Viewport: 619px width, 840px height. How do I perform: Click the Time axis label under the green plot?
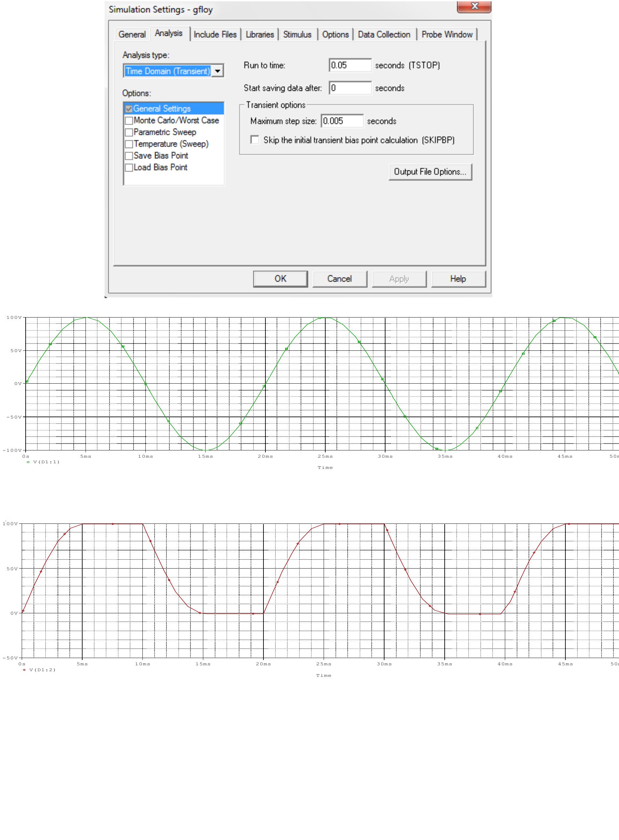tap(325, 468)
